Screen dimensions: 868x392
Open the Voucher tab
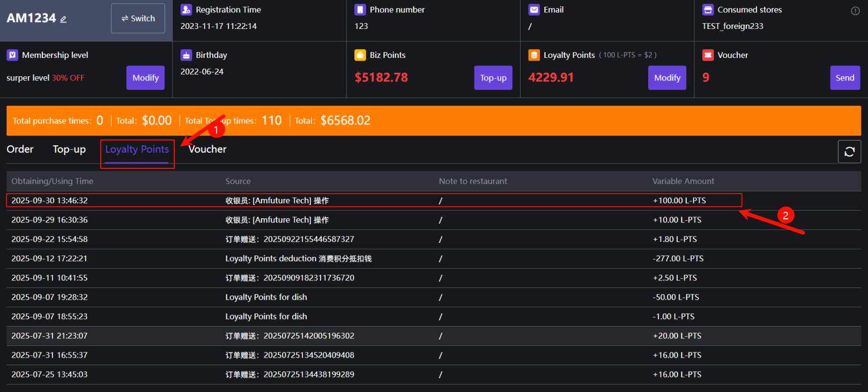tap(207, 150)
